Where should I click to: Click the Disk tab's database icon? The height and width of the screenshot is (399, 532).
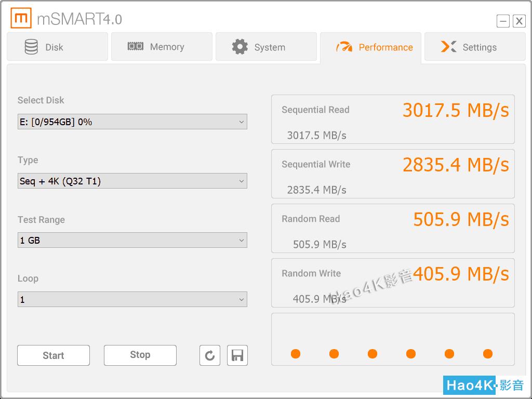(x=31, y=47)
